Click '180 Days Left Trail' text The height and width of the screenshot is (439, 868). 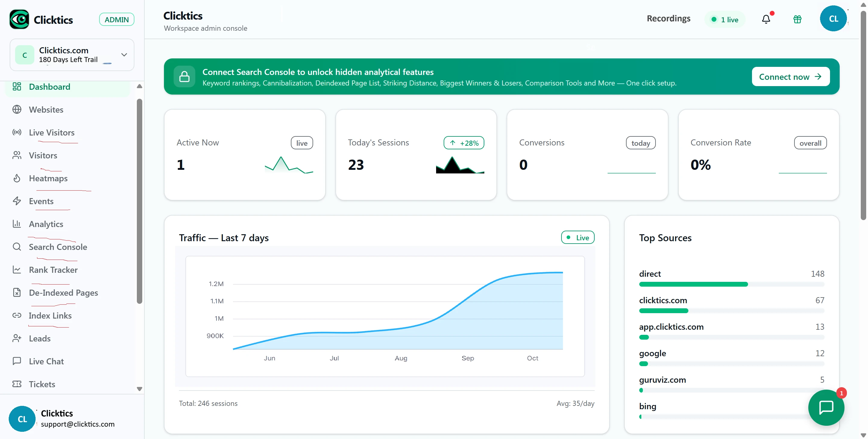pyautogui.click(x=68, y=60)
